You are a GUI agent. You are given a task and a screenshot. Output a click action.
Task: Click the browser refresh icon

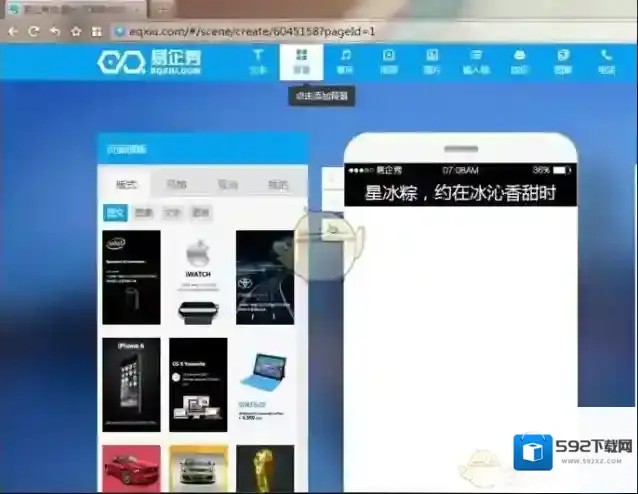[33, 31]
